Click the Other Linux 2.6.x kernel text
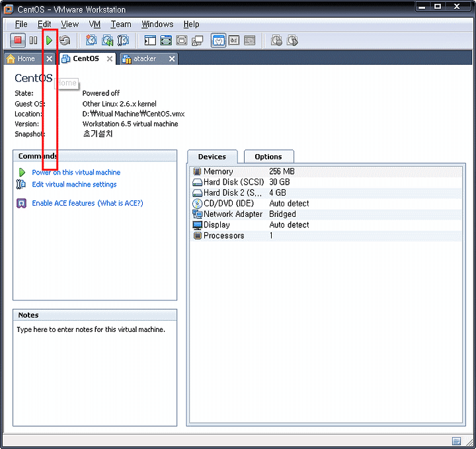Screen dimensions: 476x449 coord(119,104)
